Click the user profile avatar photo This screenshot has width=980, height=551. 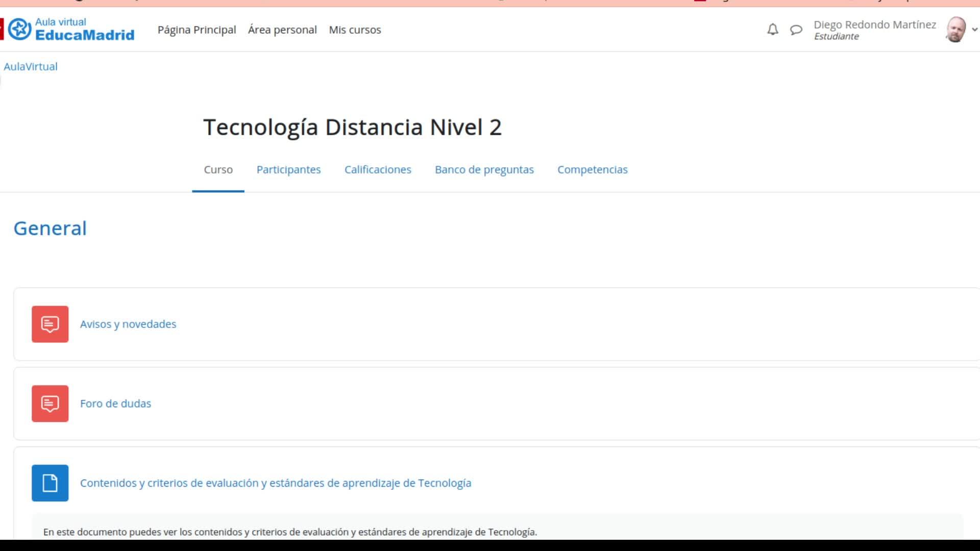[x=955, y=30]
